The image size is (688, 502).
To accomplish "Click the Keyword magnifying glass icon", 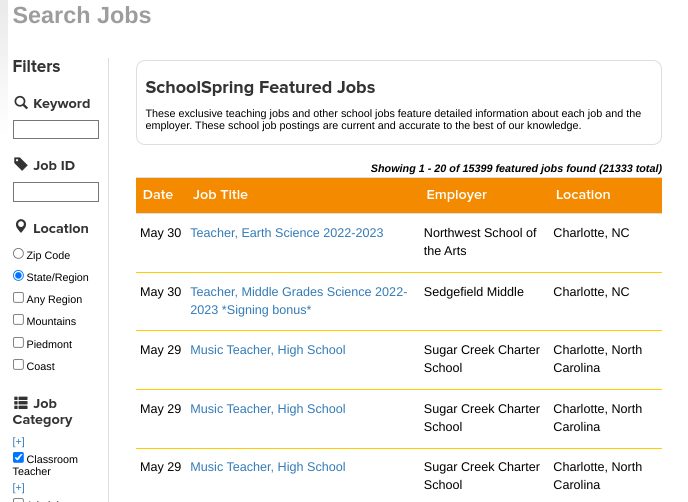I will click(21, 103).
